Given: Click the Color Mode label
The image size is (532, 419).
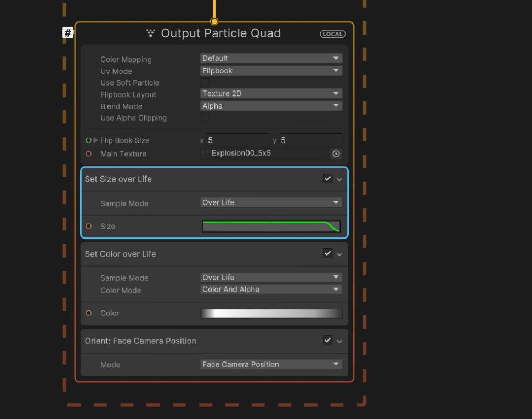Looking at the screenshot, I should pos(121,291).
